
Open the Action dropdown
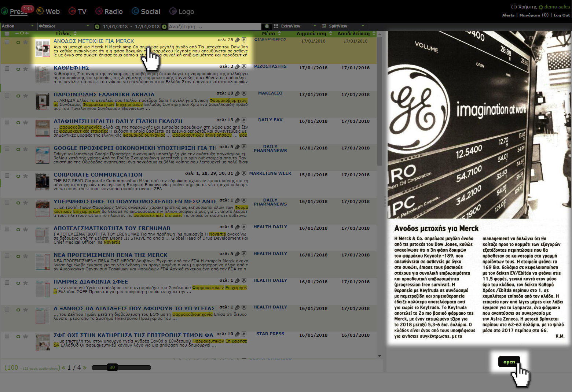pyautogui.click(x=18, y=26)
